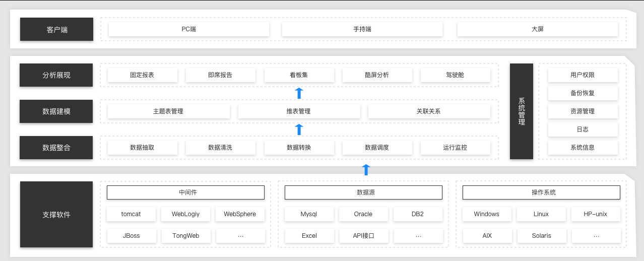Open the PC端 box

(x=189, y=29)
